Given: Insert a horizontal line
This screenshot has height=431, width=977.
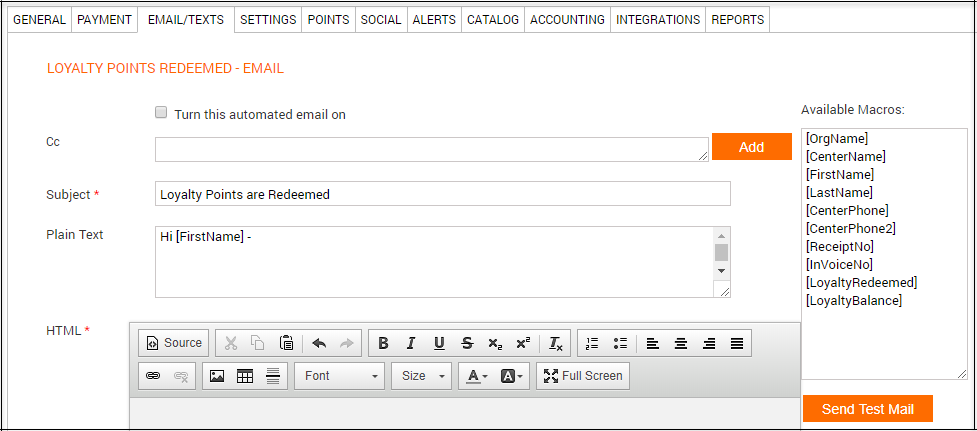Looking at the screenshot, I should (273, 376).
